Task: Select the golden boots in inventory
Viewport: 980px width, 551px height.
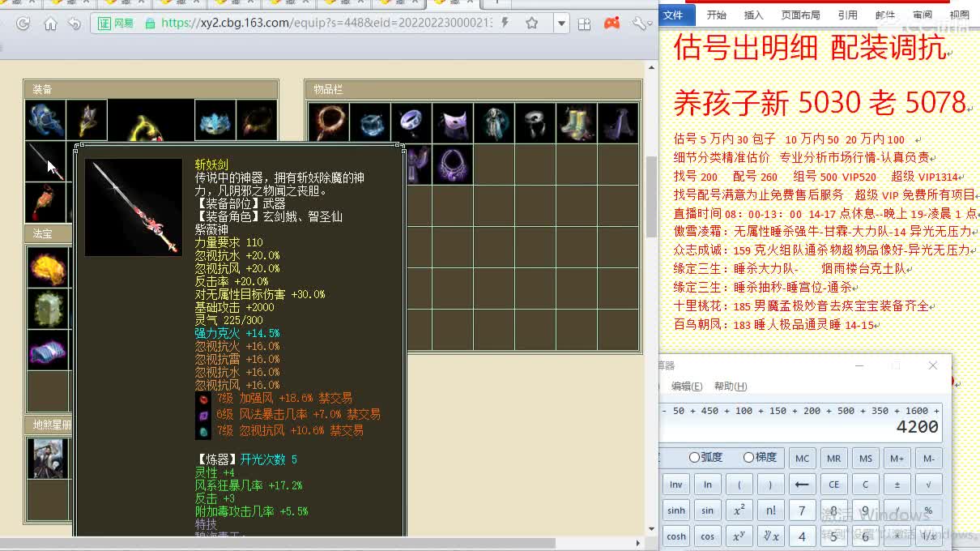Action: pyautogui.click(x=577, y=122)
